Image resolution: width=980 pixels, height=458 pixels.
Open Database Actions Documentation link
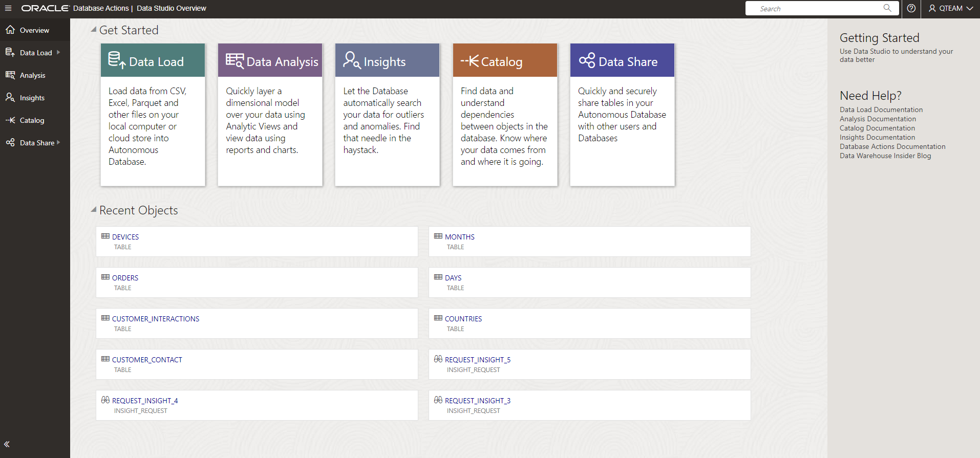click(892, 146)
